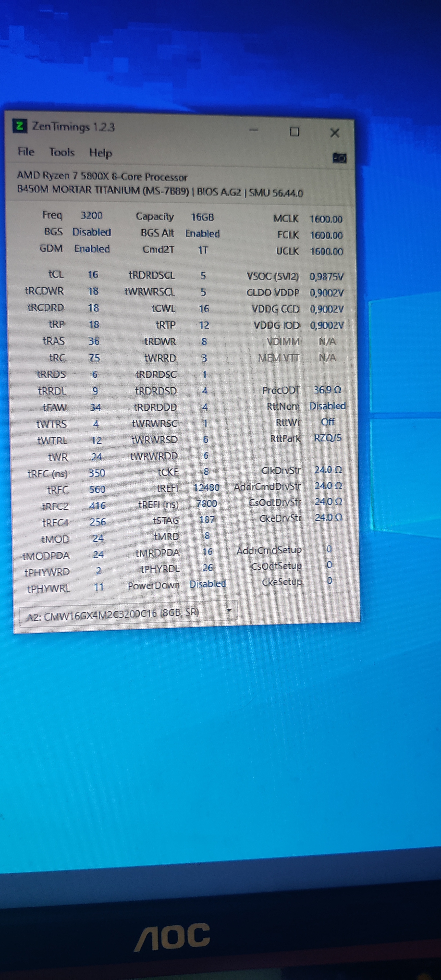Viewport: 441px width, 980px height.
Task: Click the BGS Alt Enabled value
Action: (x=202, y=233)
